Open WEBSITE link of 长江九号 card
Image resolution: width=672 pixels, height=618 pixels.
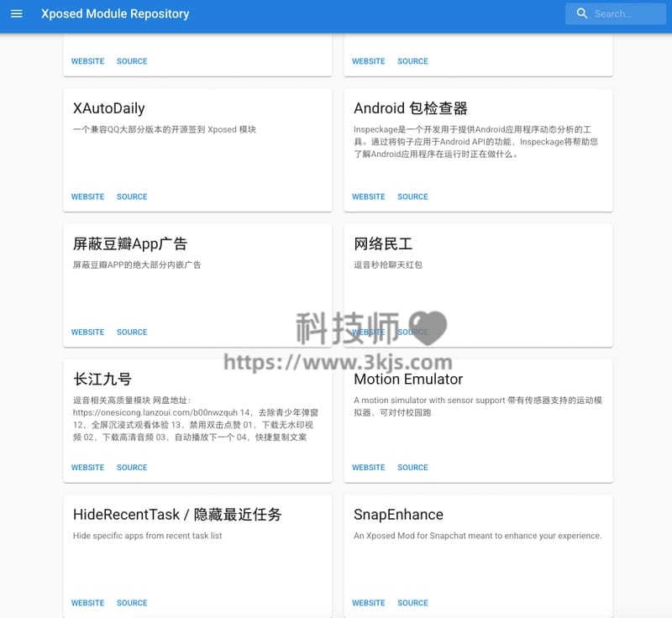click(88, 467)
